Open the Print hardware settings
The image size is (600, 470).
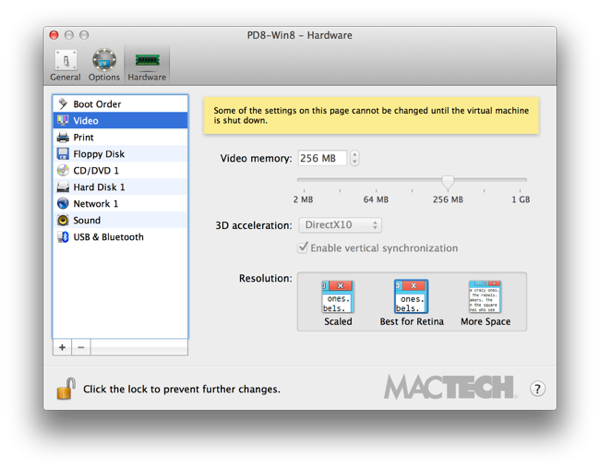(83, 137)
